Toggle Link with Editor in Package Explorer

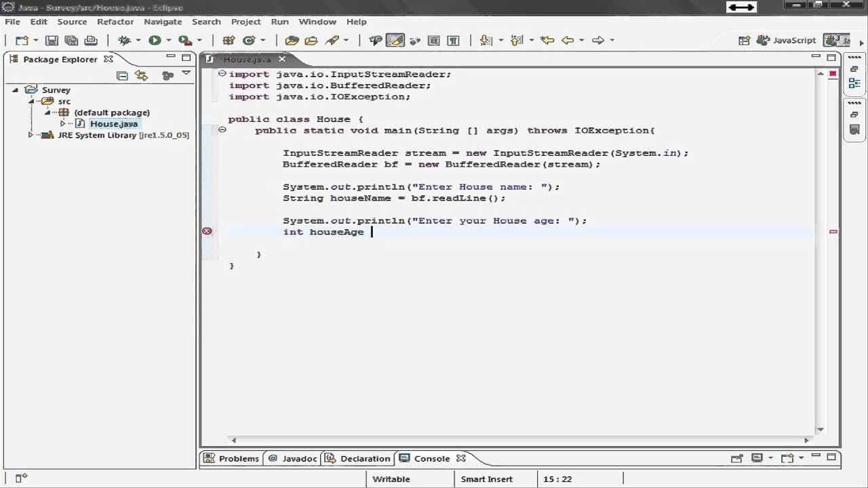[x=141, y=76]
